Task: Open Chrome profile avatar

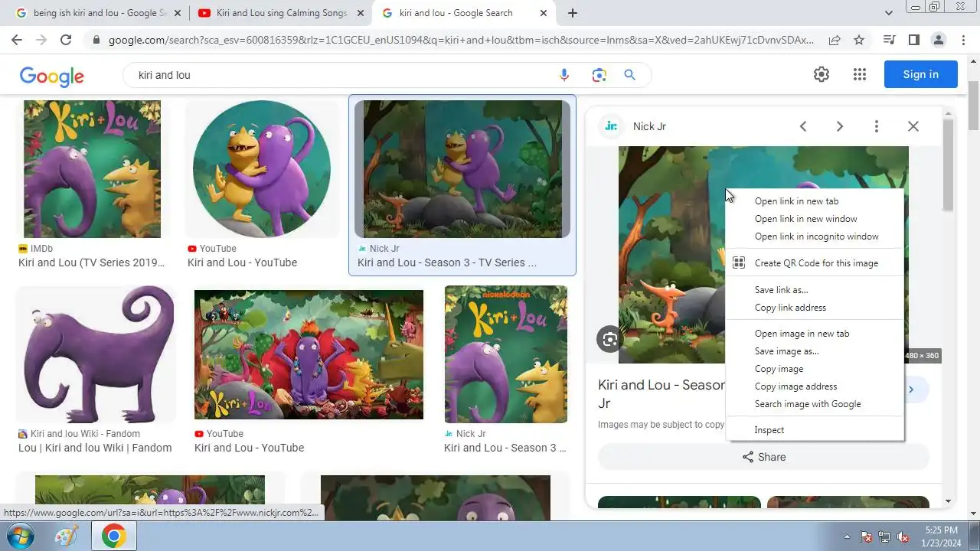Action: click(938, 40)
